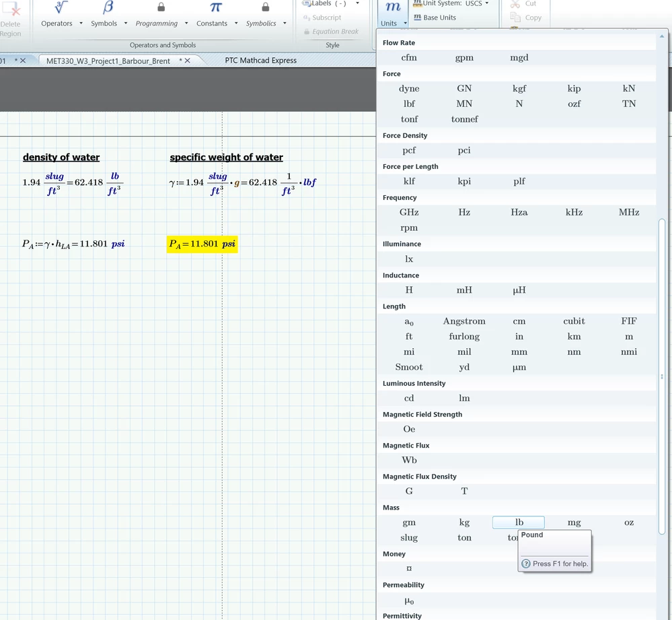Click the P_A := γ·h_LA equation
This screenshot has width=672, height=620.
tap(73, 244)
